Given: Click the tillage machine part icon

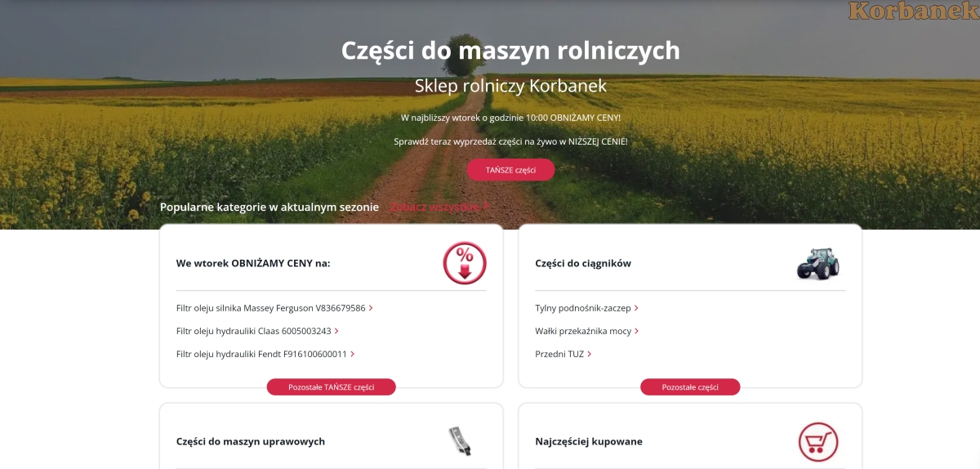Looking at the screenshot, I should click(x=461, y=442).
